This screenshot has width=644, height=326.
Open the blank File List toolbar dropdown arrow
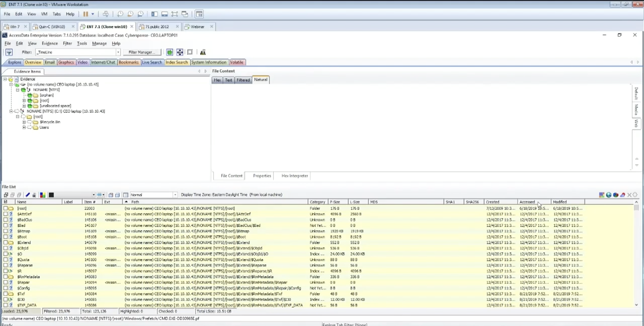[x=93, y=195]
